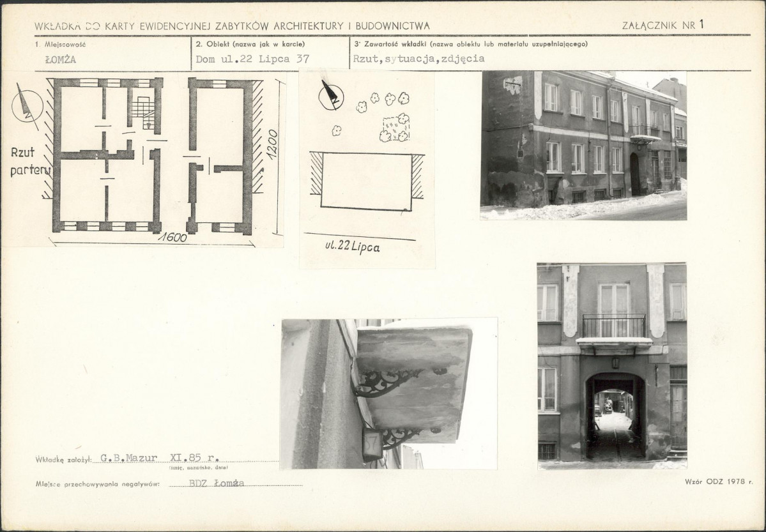Click the ornate iron bracket under balcony
The height and width of the screenshot is (532, 766).
click(386, 382)
